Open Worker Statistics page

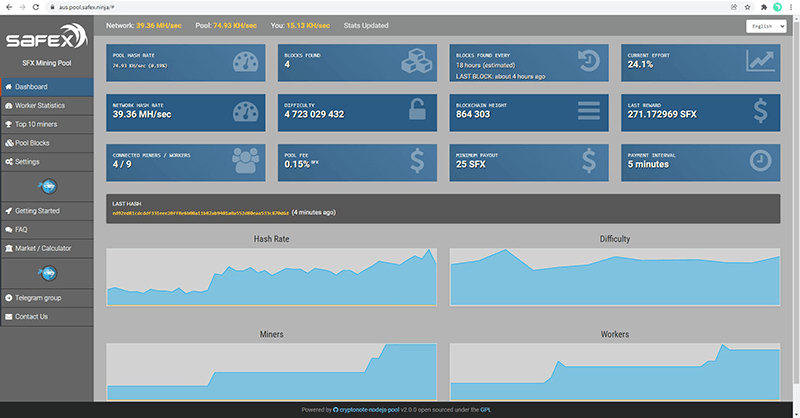47,106
